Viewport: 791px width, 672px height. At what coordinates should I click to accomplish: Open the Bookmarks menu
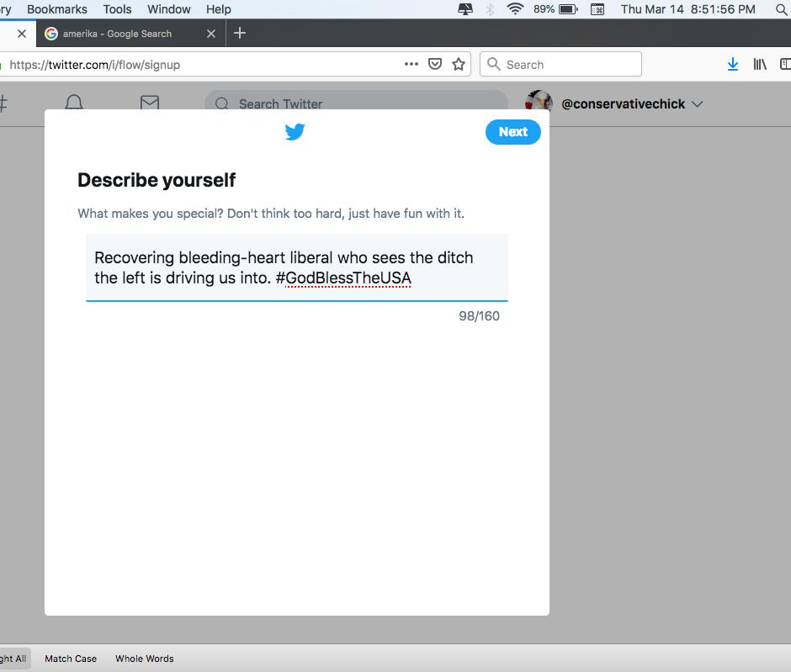[x=57, y=9]
